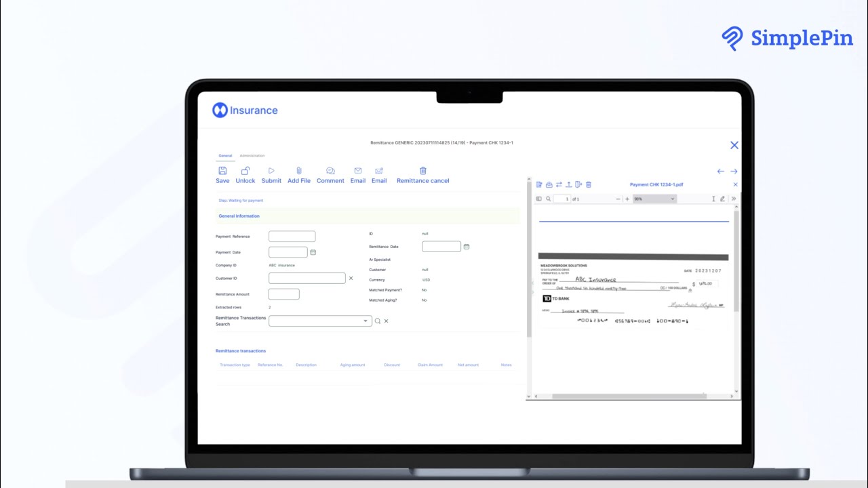
Task: Click the split panel icon above PDF
Action: (x=579, y=184)
